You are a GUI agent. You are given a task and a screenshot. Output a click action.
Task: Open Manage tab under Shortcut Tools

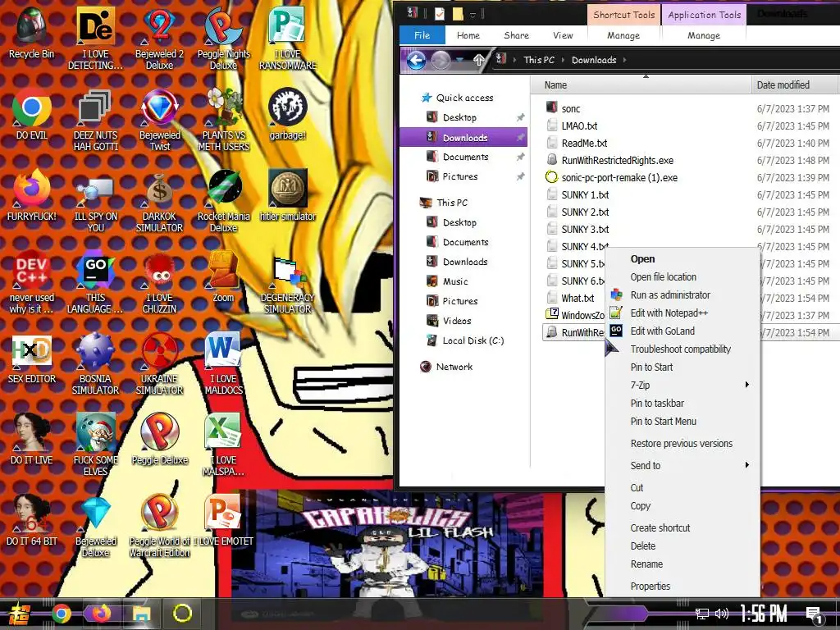click(623, 35)
